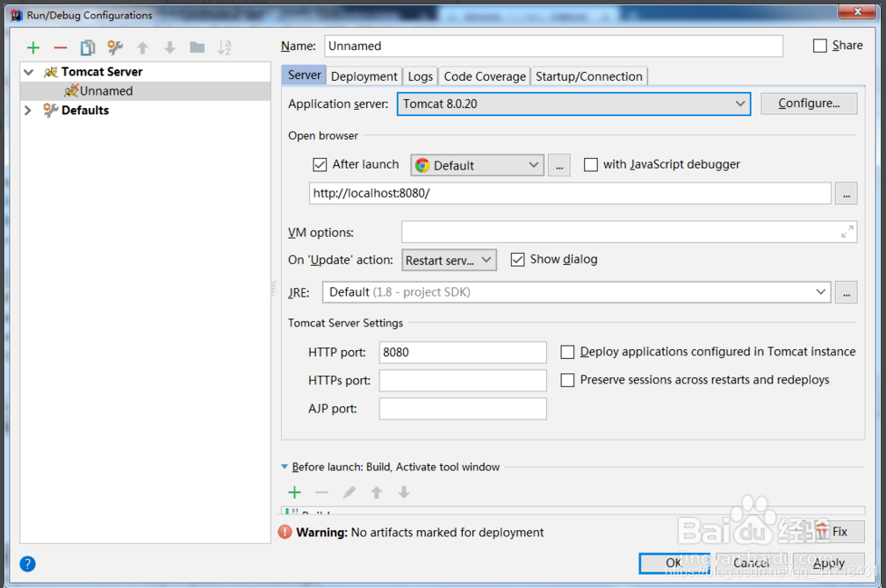Open the Startup/Connection tab

click(589, 76)
